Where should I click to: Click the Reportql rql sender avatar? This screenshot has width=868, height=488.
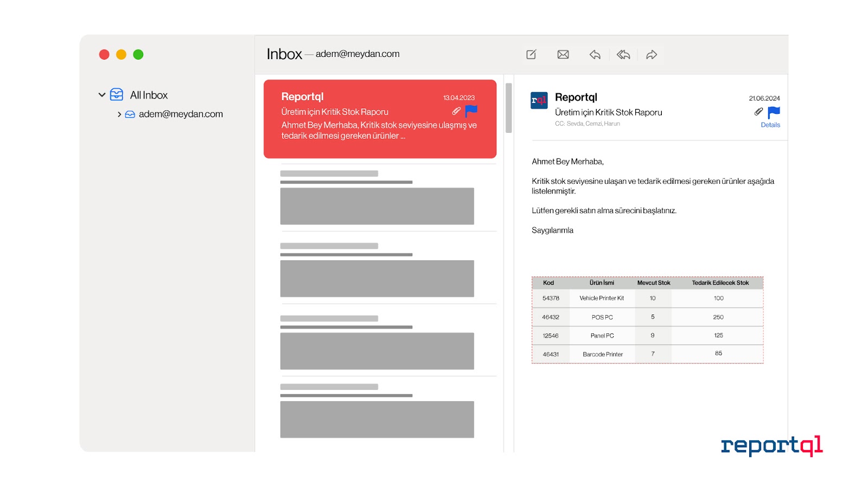pyautogui.click(x=539, y=100)
